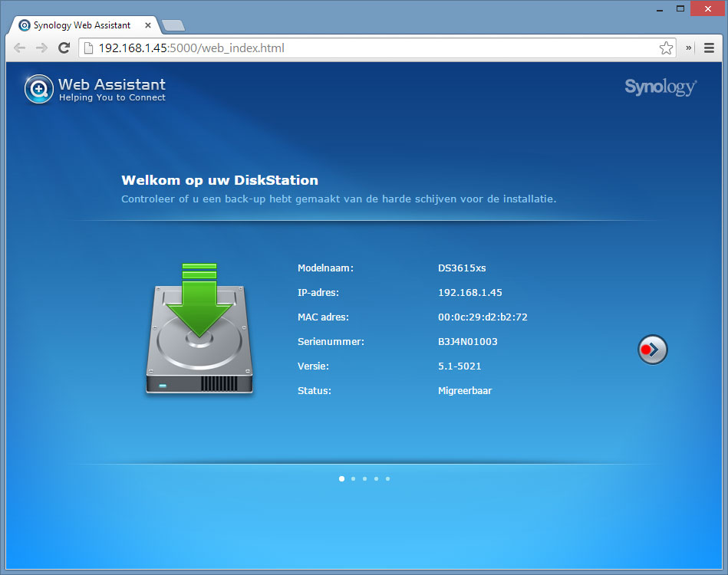The width and height of the screenshot is (728, 575).
Task: Select the last pagination dot
Action: click(387, 478)
